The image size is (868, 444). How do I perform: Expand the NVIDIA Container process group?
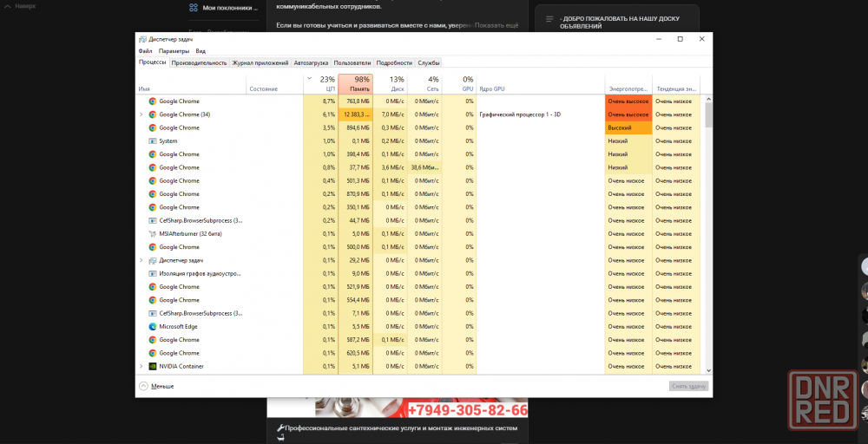(141, 367)
